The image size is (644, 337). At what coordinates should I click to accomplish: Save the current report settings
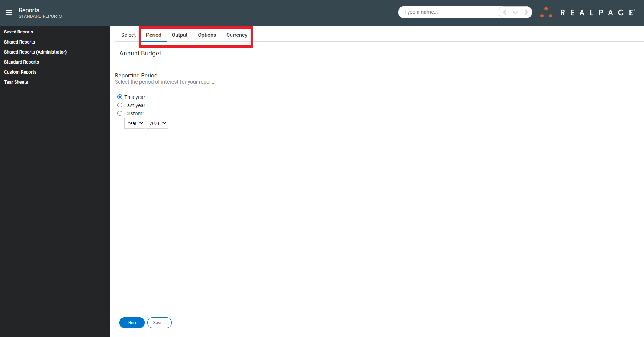[159, 322]
